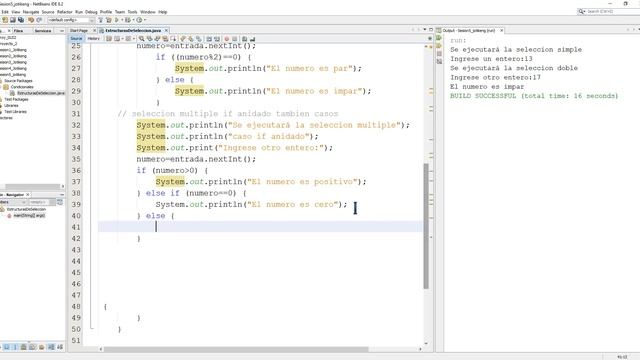Viewport: 640px width, 360px height.
Task: Click the Re-run green icon in Output panel
Action: coord(439,38)
